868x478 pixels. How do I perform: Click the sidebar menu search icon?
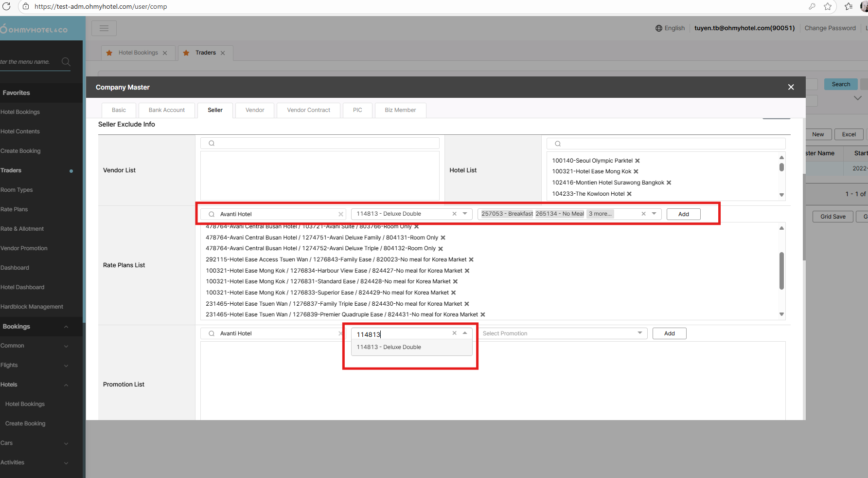click(66, 62)
